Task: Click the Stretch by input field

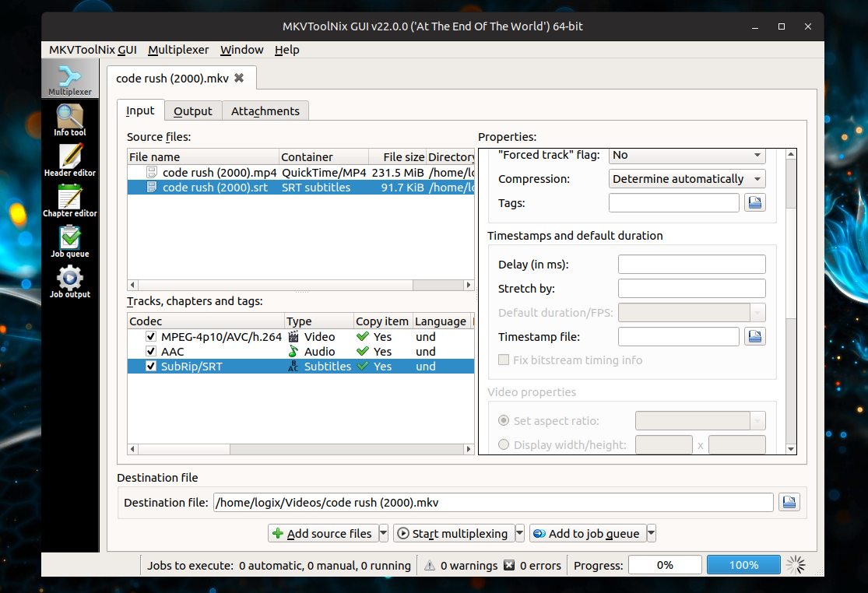Action: [692, 288]
